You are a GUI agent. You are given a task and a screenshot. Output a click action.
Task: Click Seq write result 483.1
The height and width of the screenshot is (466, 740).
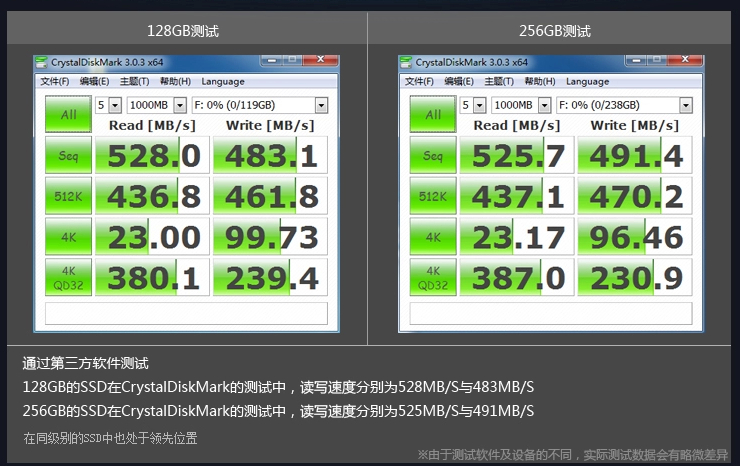click(x=270, y=155)
